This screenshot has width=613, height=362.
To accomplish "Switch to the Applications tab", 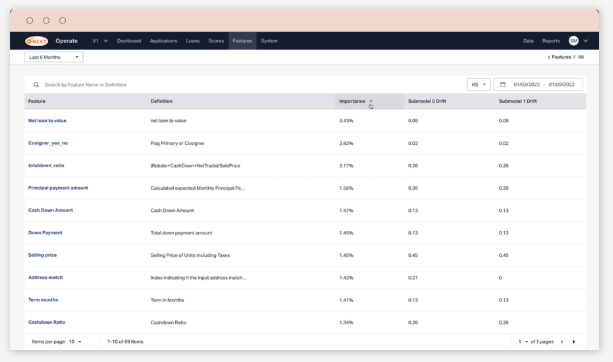I will 163,41.
